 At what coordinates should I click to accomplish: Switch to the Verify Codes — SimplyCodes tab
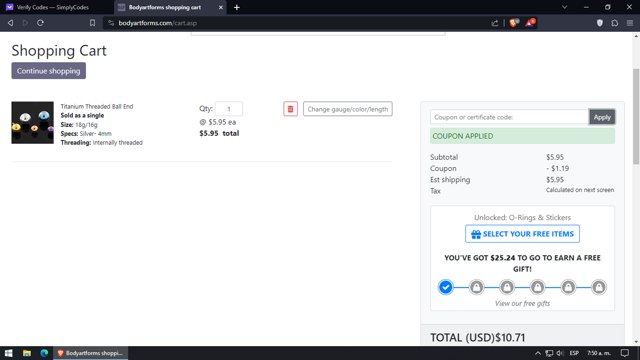tap(53, 7)
